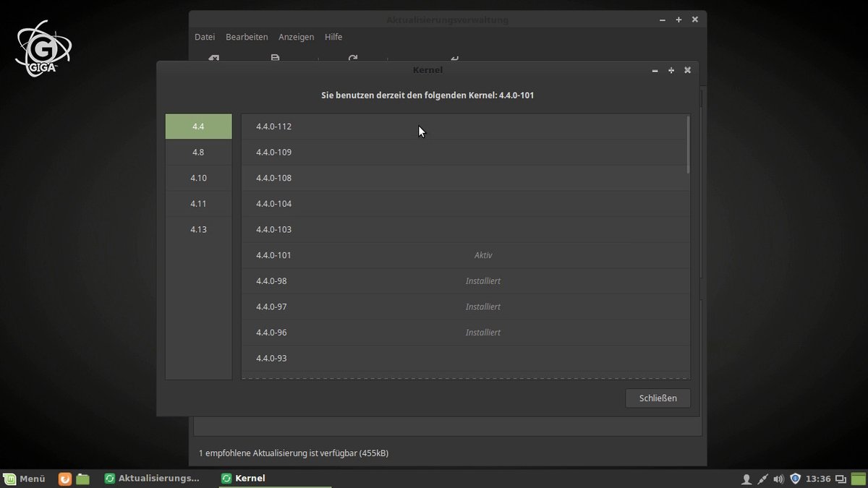The image size is (868, 488).
Task: Switch to the 4.8 kernel series
Action: [198, 153]
